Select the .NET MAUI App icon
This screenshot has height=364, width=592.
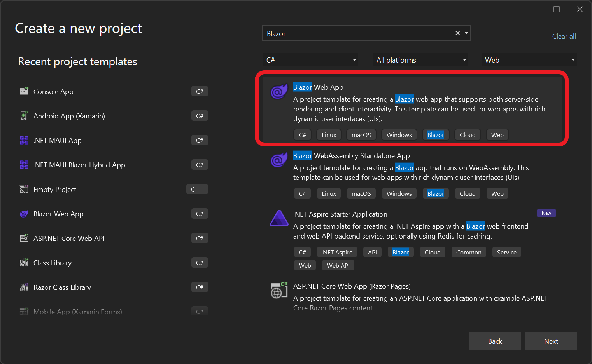24,140
